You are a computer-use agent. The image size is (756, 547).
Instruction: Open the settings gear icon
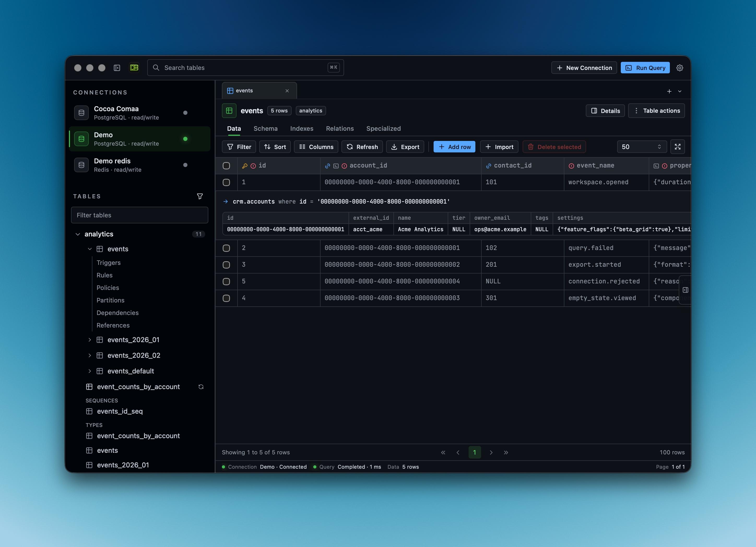680,68
